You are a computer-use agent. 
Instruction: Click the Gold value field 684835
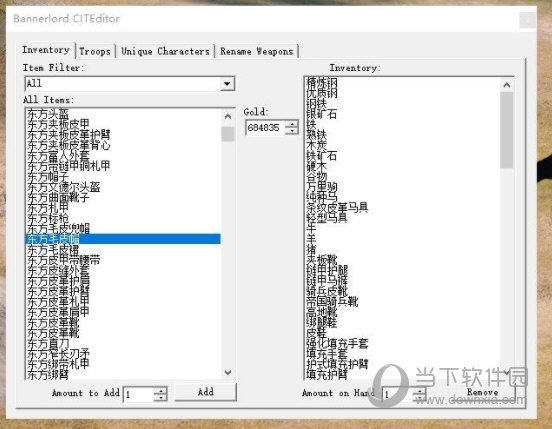pyautogui.click(x=265, y=127)
